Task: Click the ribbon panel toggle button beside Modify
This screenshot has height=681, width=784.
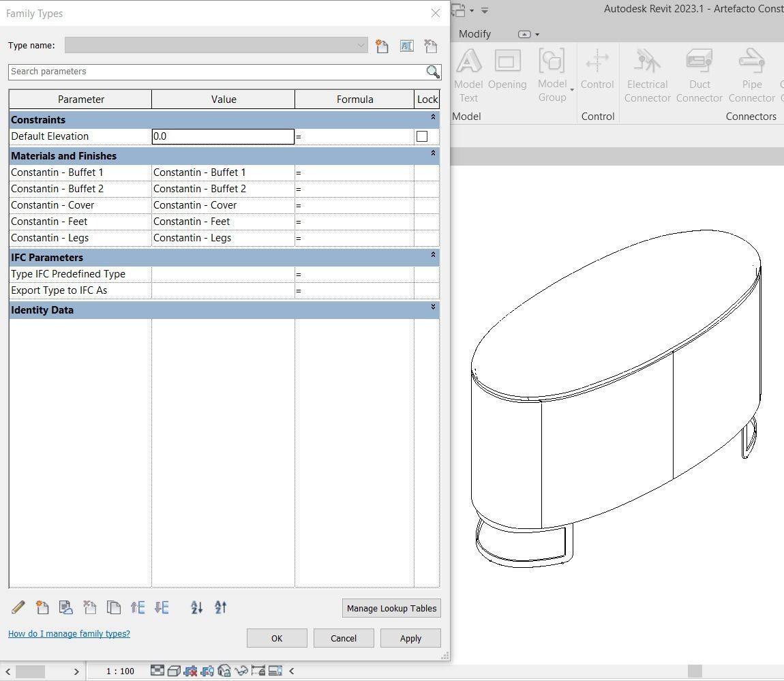Action: 524,34
